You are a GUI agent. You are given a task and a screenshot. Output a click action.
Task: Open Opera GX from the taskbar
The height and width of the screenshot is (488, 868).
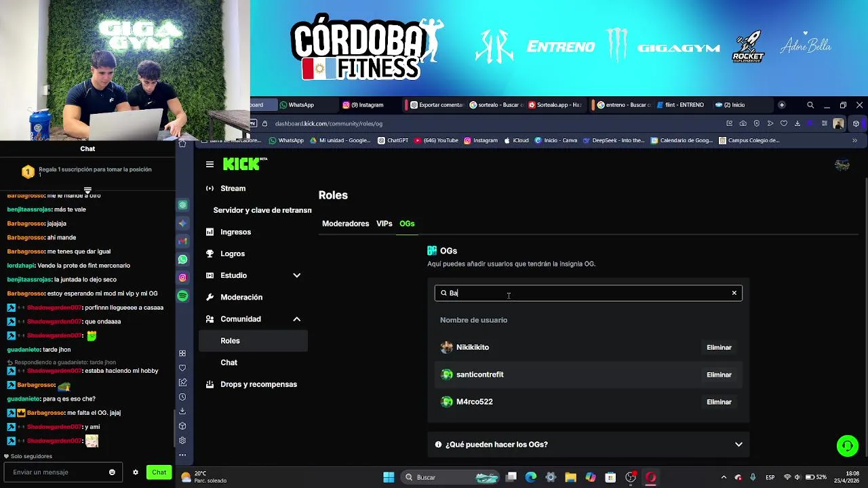point(650,477)
